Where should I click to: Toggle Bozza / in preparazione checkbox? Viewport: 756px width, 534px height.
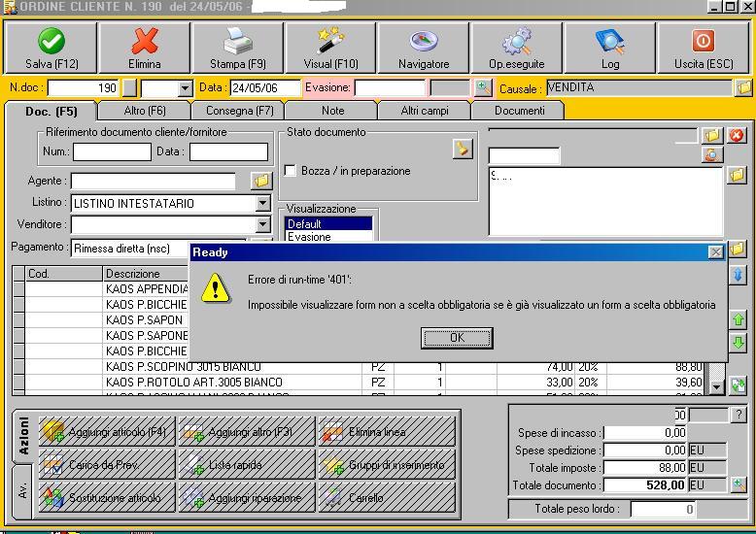point(290,171)
